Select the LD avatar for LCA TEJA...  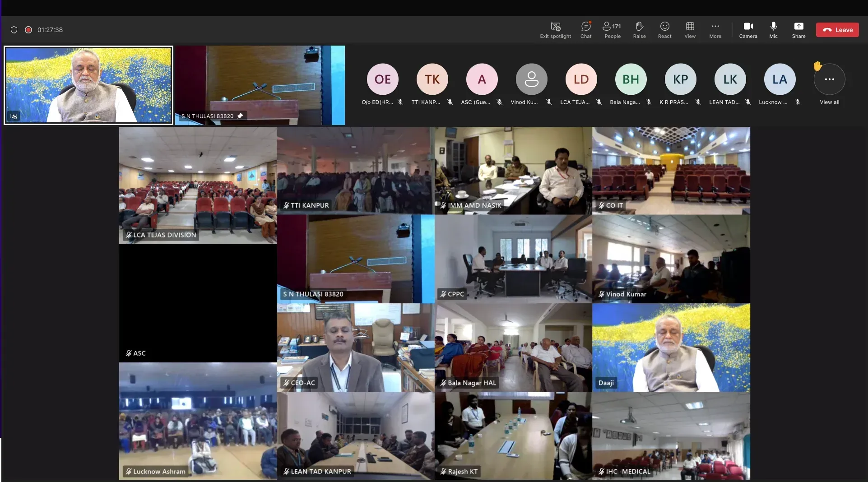(581, 79)
